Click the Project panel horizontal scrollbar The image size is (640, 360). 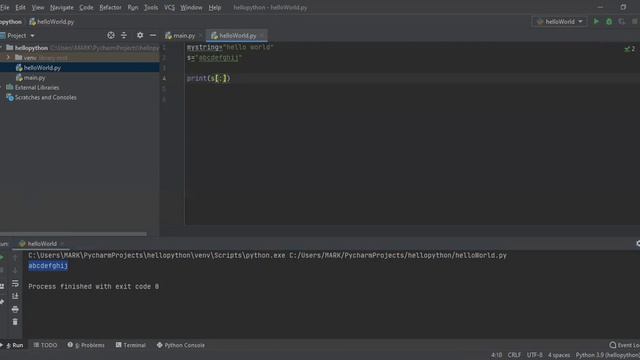[x=73, y=234]
